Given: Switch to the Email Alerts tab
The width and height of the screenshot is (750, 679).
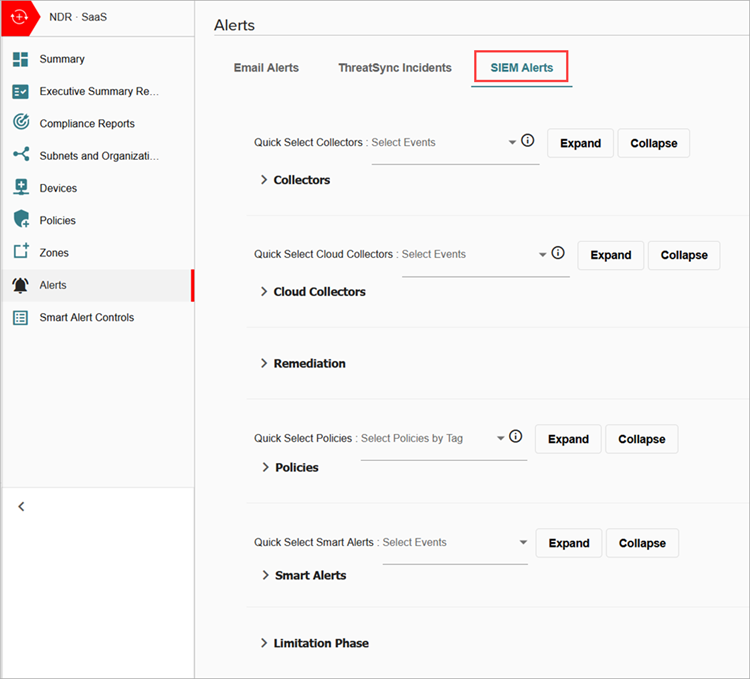Looking at the screenshot, I should click(266, 68).
